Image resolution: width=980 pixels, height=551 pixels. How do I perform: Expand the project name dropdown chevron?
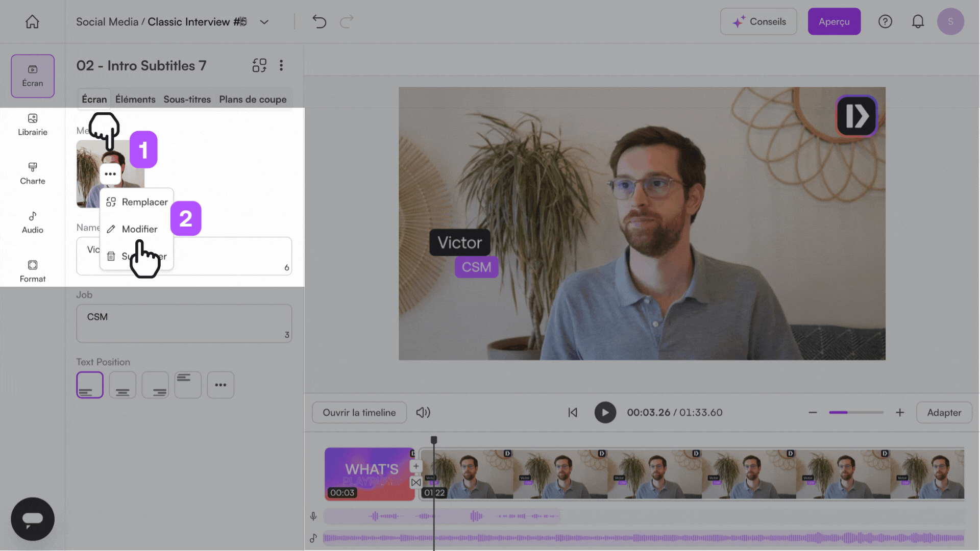(264, 22)
